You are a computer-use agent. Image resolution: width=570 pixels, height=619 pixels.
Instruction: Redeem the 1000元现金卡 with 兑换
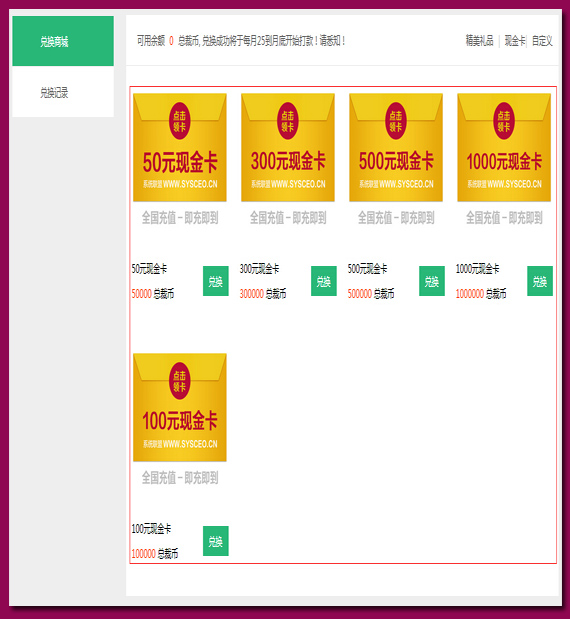[540, 281]
